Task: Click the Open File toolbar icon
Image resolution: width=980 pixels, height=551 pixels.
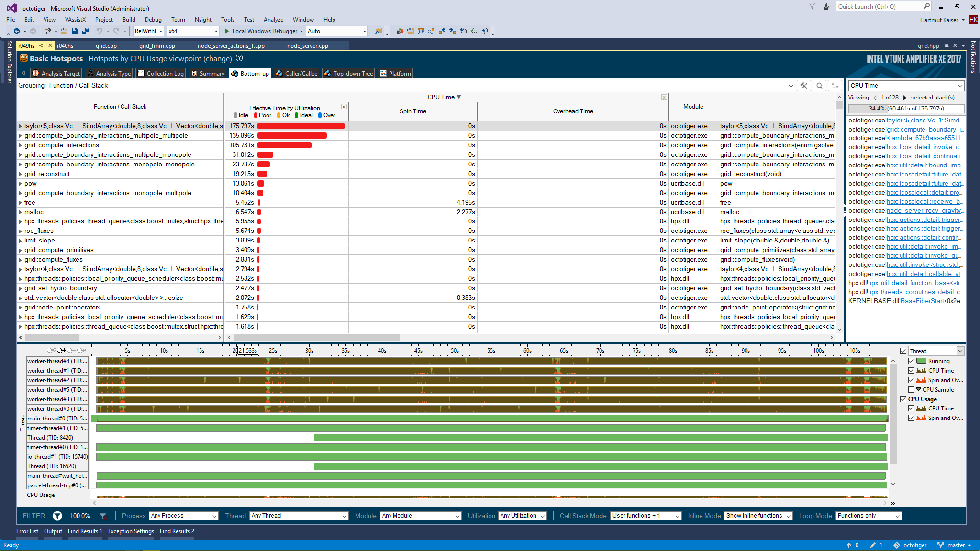Action: point(64,31)
